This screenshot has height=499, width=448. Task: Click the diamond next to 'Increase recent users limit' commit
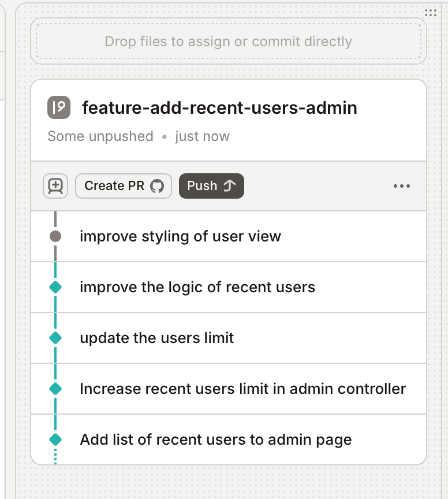pos(55,389)
